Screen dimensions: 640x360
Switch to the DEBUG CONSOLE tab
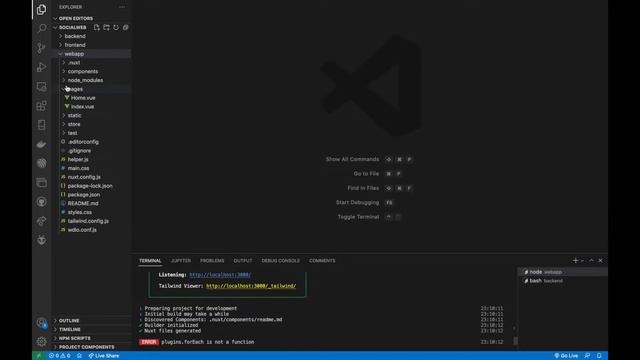click(x=280, y=260)
